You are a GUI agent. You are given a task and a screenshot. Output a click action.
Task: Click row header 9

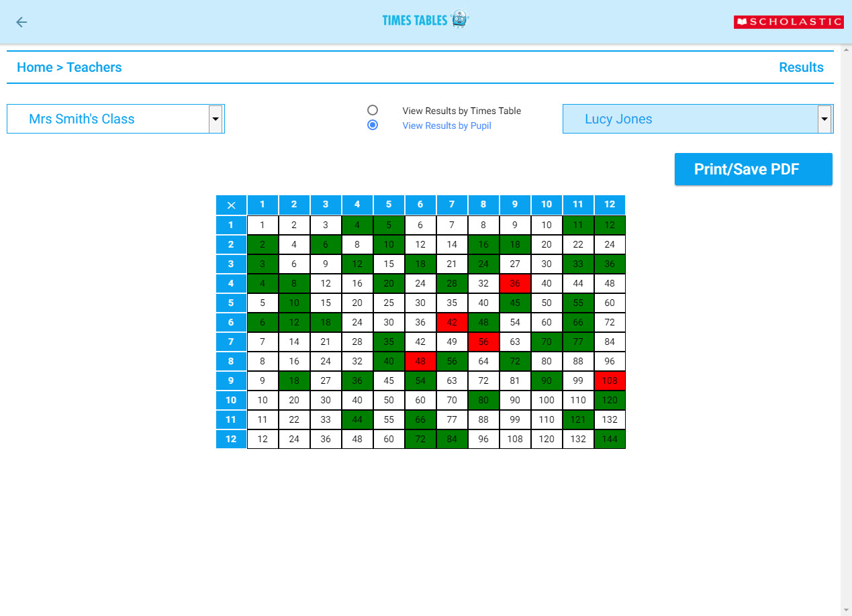click(231, 381)
